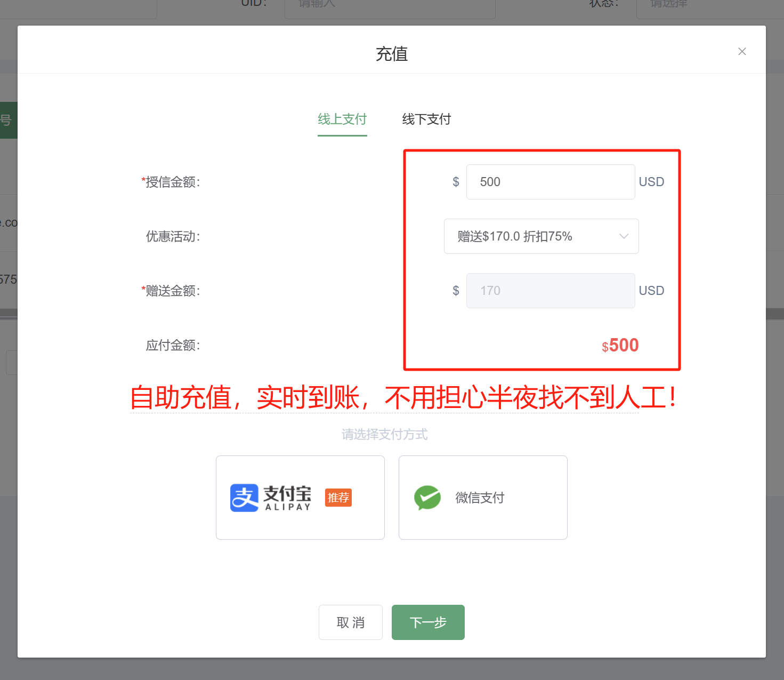Click the blue Alipay logo icon
The image size is (784, 680).
[244, 498]
